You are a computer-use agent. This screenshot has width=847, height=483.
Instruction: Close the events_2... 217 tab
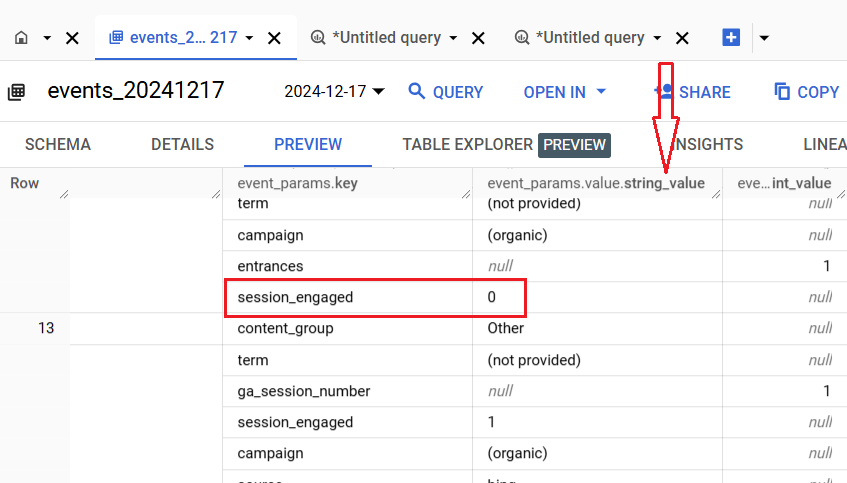(x=274, y=38)
